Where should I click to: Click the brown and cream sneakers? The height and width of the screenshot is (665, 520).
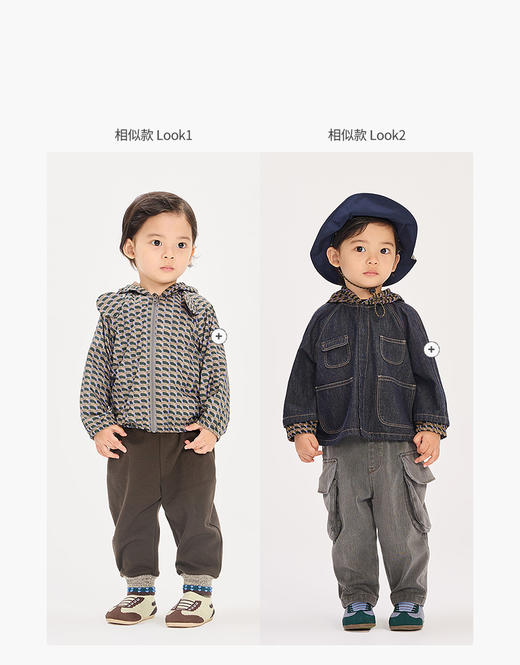(x=161, y=610)
